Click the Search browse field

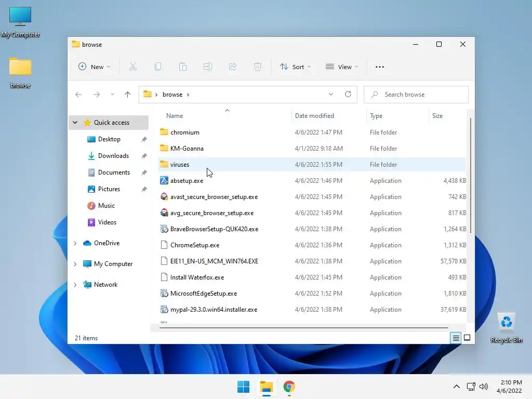pos(416,95)
